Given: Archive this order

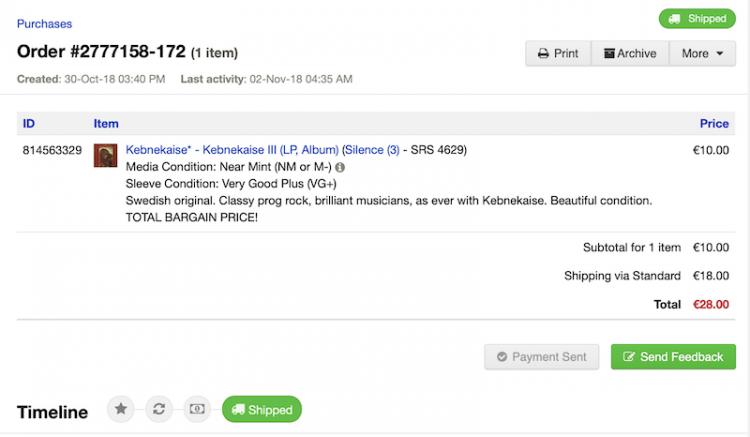Looking at the screenshot, I should [x=630, y=53].
